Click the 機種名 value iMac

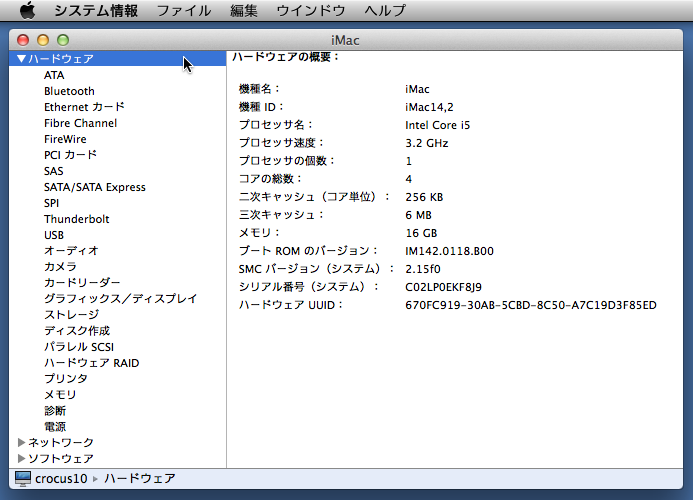[x=417, y=89]
